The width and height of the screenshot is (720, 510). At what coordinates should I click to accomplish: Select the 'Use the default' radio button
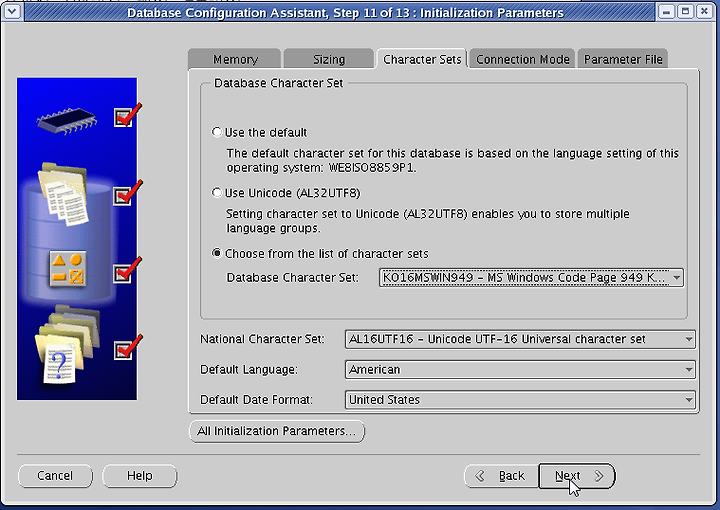[x=217, y=132]
